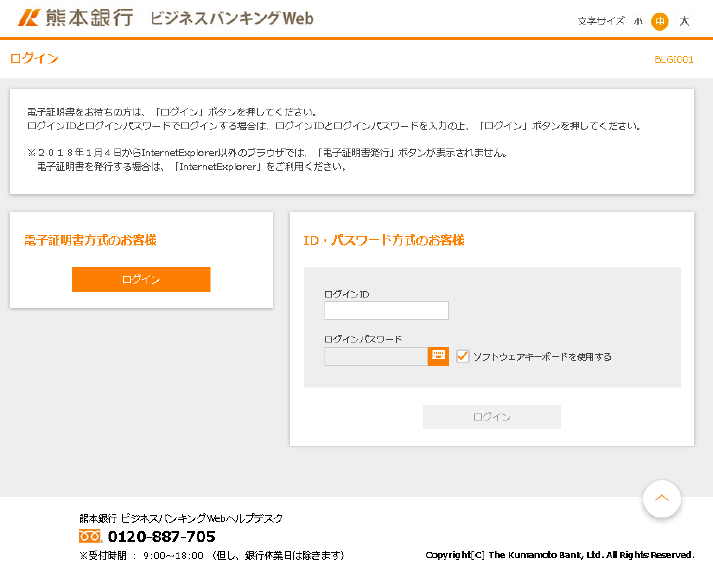Click the 電子証明書方式のお客様 heading
This screenshot has width=713, height=575.
click(x=90, y=240)
